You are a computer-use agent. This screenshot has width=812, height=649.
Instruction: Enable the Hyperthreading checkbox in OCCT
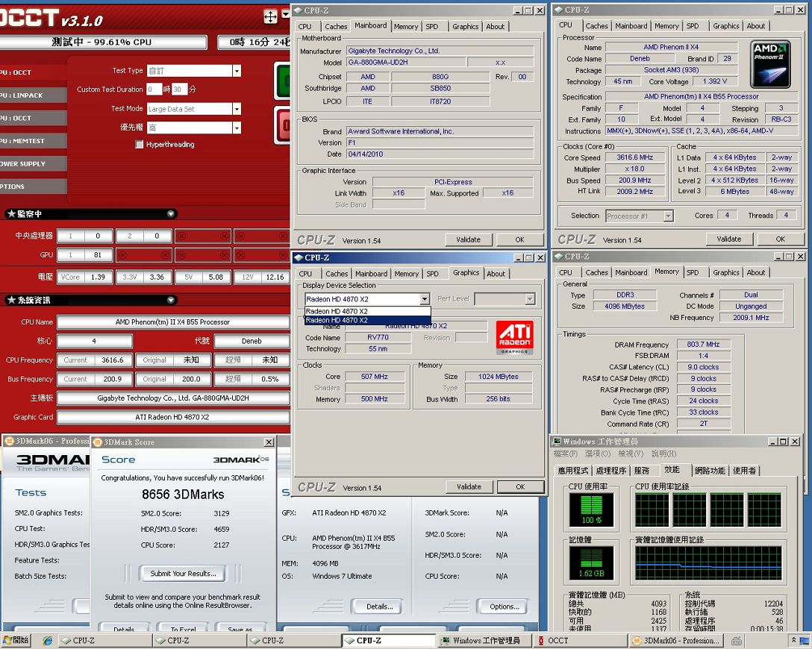click(139, 145)
